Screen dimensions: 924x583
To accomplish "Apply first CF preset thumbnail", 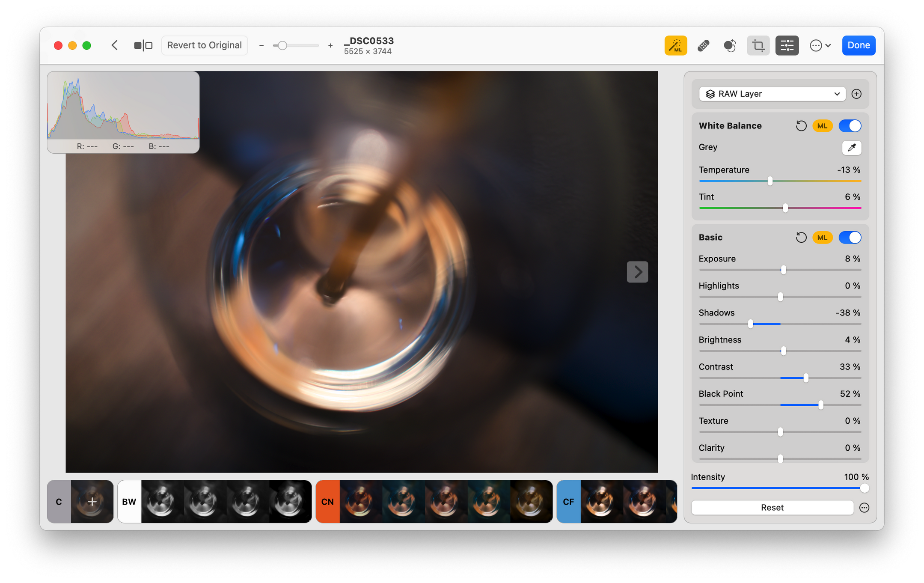I will [x=602, y=502].
